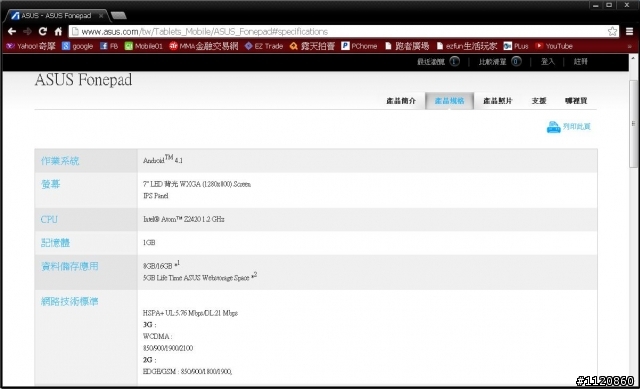Click the HSPA+ UL:5.76 Mbps text

coord(190,313)
